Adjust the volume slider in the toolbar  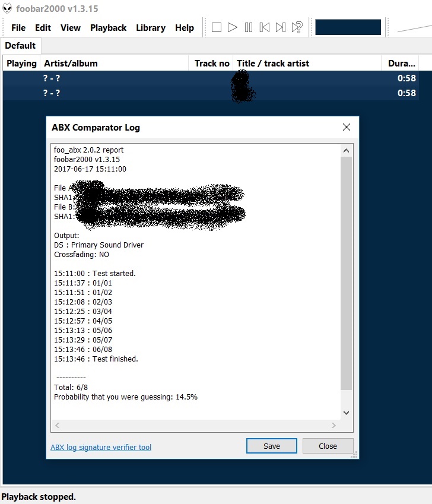[x=414, y=28]
